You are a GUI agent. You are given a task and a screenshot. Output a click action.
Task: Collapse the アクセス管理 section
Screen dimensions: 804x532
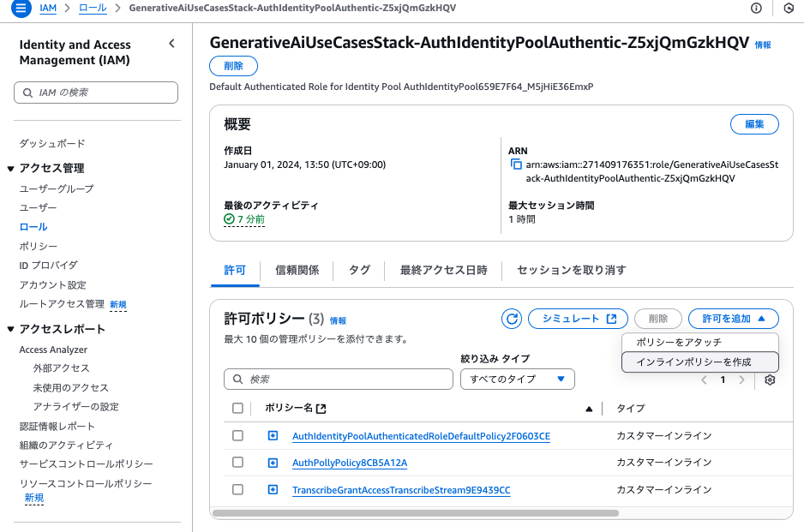point(10,168)
